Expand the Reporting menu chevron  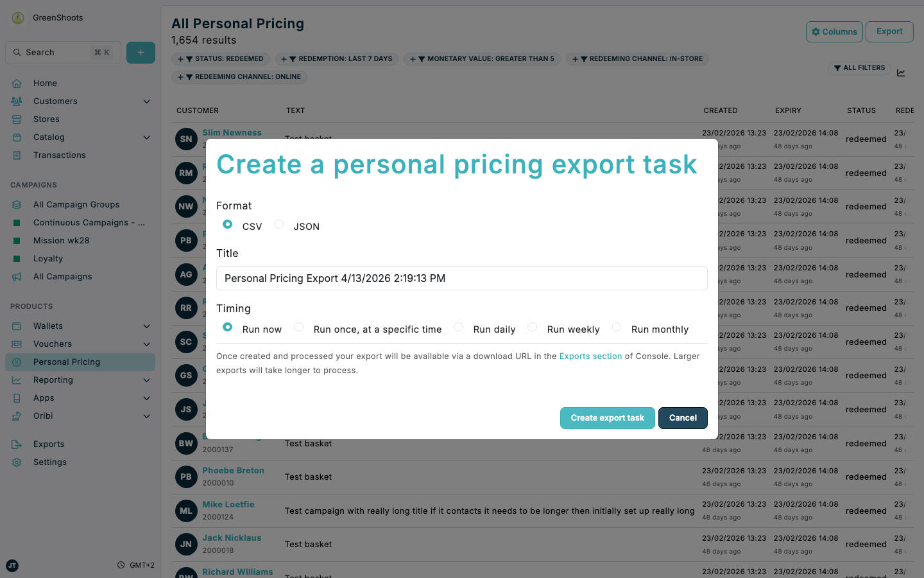click(x=146, y=380)
